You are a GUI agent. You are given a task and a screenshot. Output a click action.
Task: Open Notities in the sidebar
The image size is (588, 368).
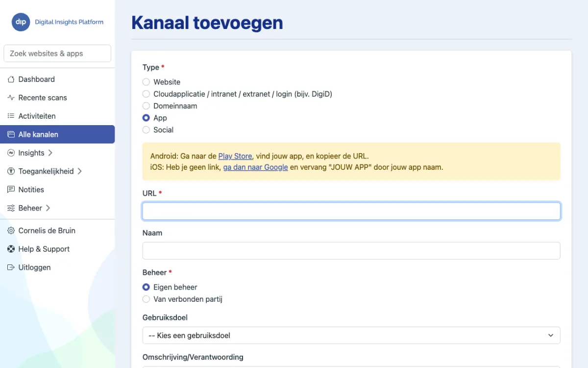[57, 190]
